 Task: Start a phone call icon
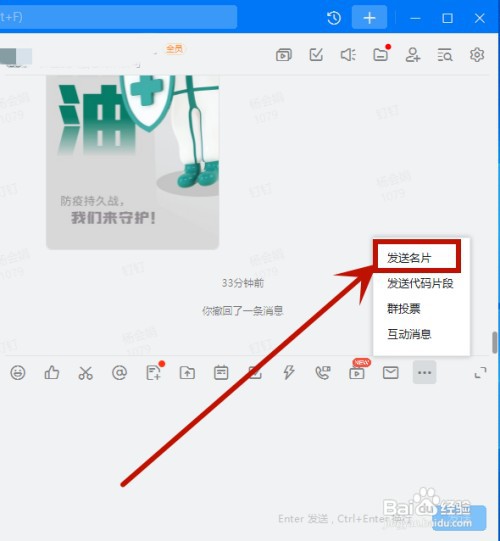(x=323, y=373)
